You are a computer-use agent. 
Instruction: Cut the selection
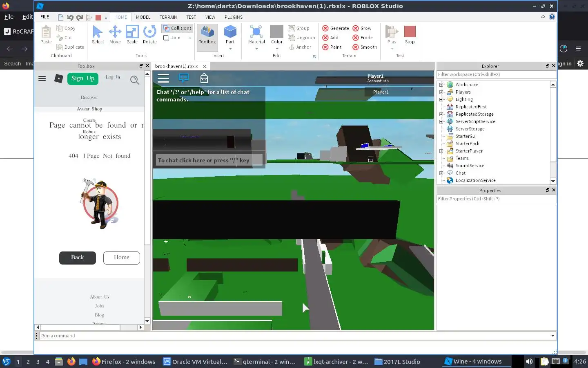point(64,38)
